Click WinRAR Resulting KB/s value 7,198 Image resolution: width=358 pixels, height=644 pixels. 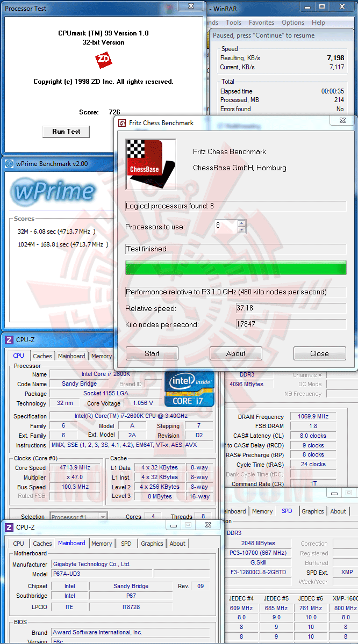click(x=336, y=58)
